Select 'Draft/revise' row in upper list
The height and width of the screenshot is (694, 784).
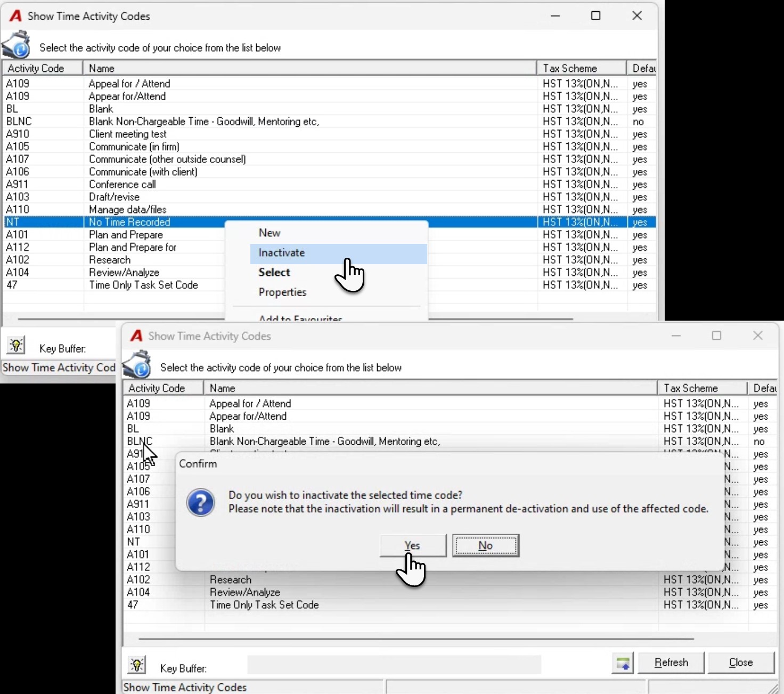pyautogui.click(x=330, y=197)
